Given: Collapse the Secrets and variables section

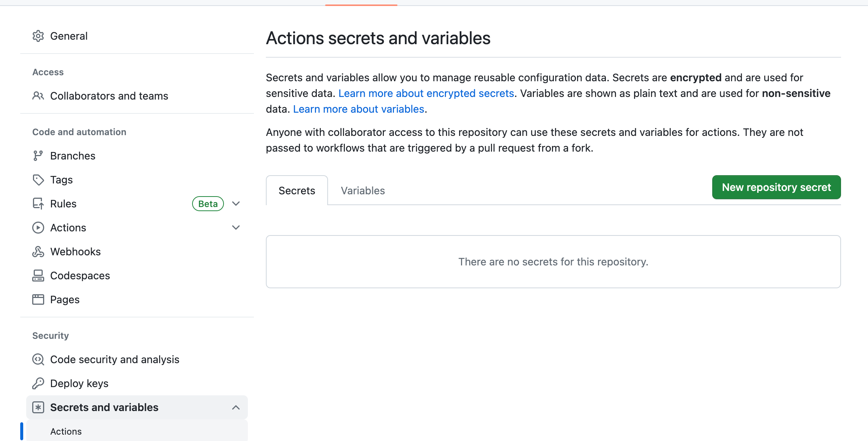Looking at the screenshot, I should [x=236, y=407].
